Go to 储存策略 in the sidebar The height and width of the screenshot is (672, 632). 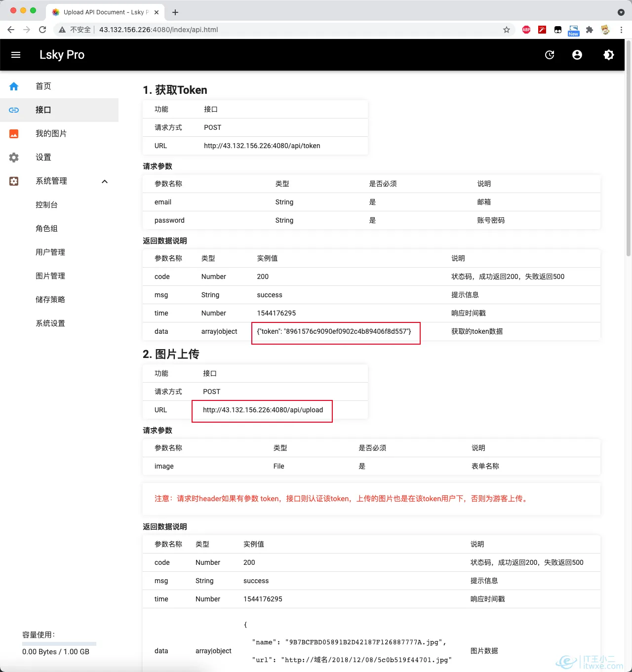50,300
